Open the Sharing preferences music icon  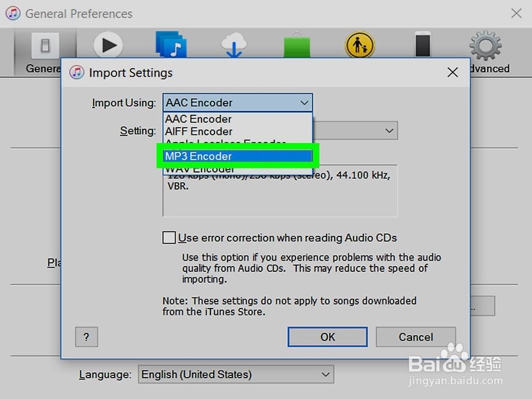click(171, 44)
